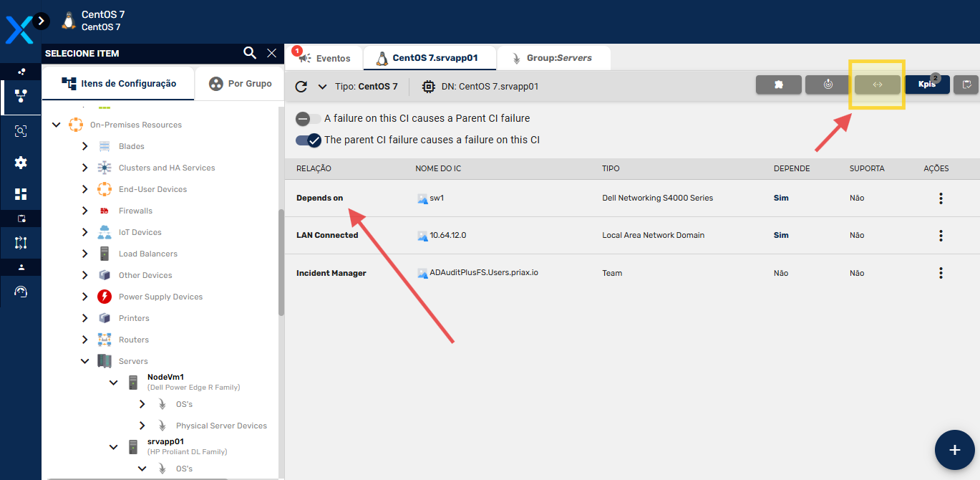Click the search magnifier in item panel
980x480 pixels.
point(249,53)
